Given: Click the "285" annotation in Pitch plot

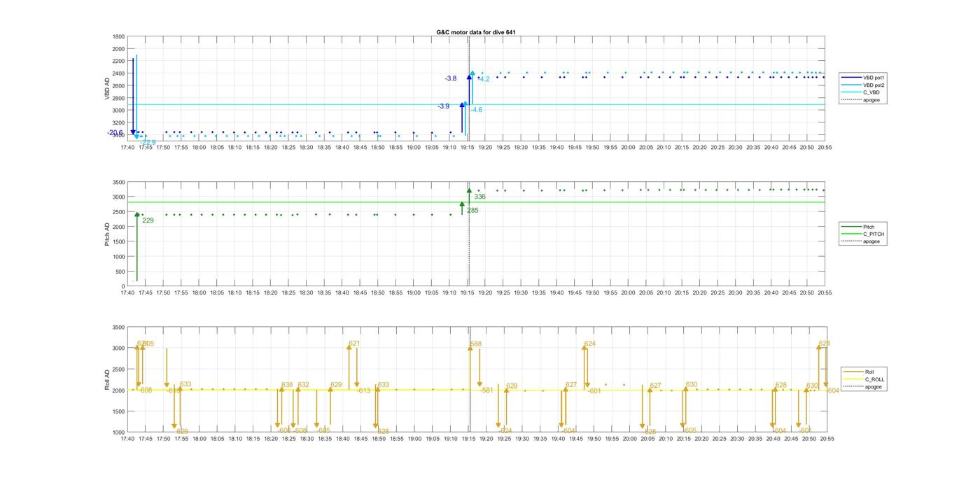Looking at the screenshot, I should pyautogui.click(x=473, y=210).
